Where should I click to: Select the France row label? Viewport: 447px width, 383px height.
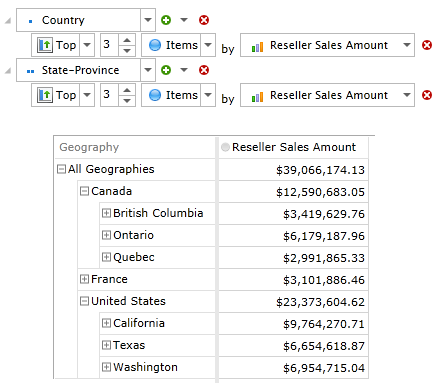click(109, 279)
